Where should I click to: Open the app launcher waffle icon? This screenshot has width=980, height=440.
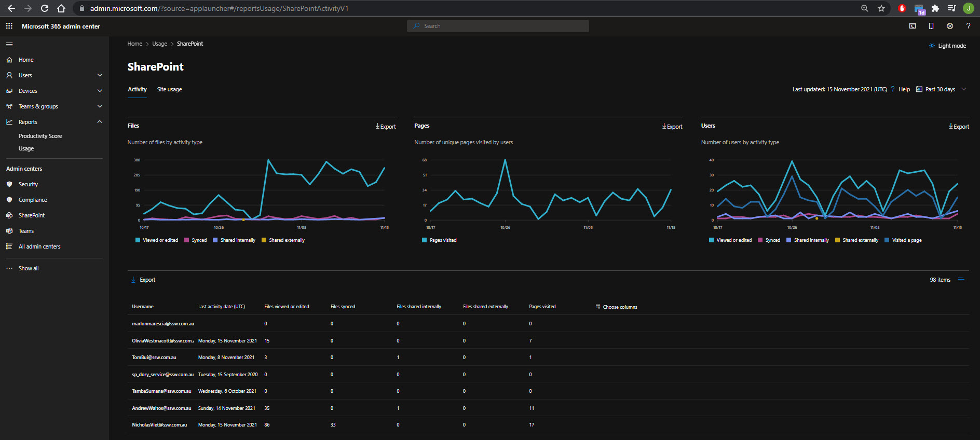[x=9, y=26]
